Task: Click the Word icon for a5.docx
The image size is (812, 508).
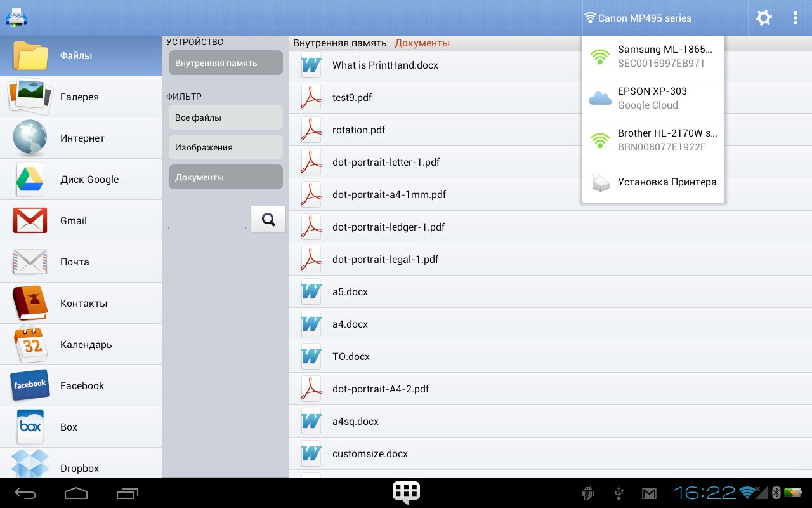Action: (x=311, y=292)
